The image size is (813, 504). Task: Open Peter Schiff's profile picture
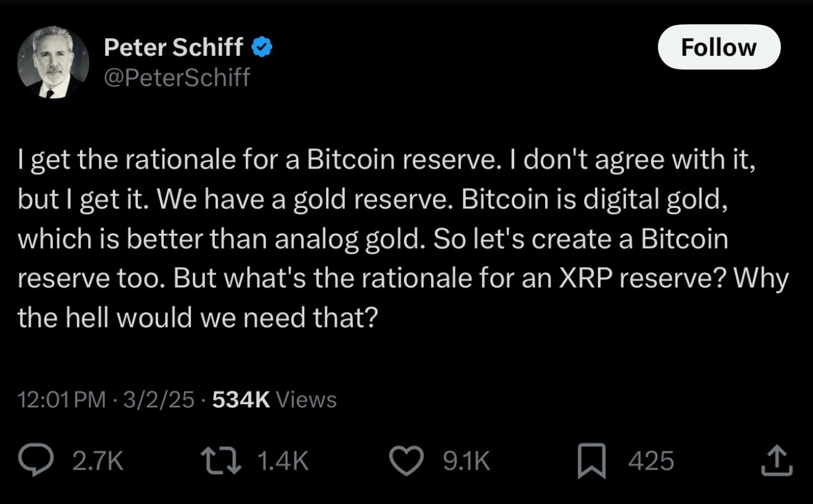pos(53,63)
